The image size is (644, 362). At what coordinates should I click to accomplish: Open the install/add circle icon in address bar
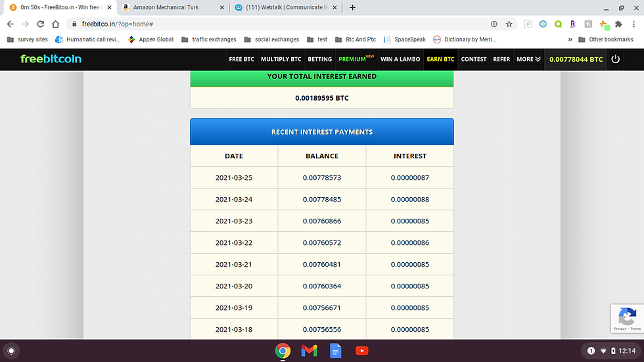(x=494, y=24)
